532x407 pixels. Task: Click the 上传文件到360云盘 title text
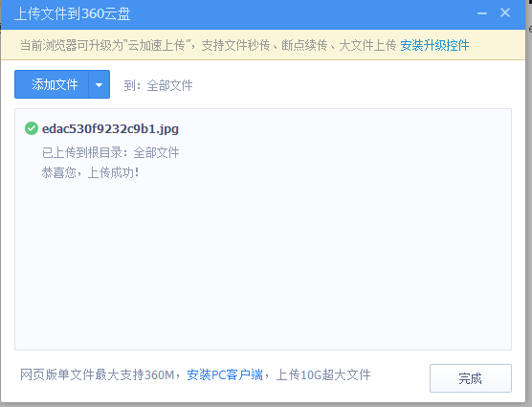point(73,14)
